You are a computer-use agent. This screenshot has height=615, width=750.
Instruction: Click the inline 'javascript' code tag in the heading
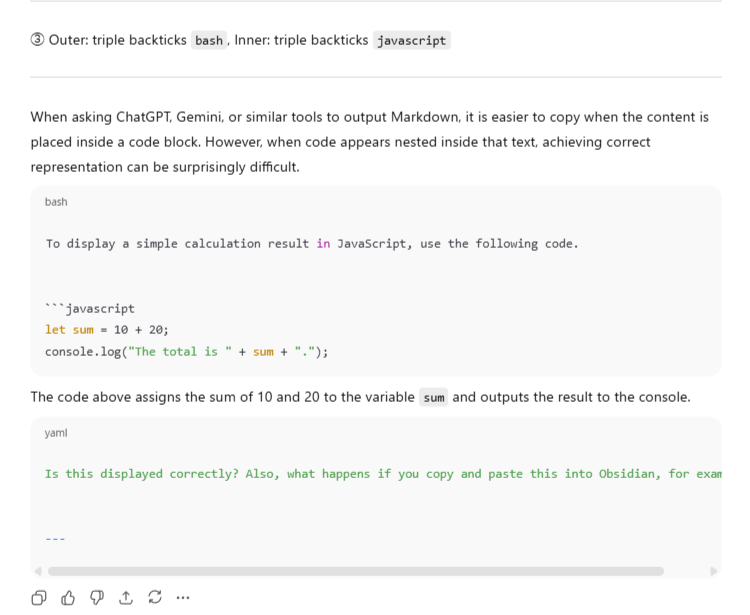tap(412, 41)
